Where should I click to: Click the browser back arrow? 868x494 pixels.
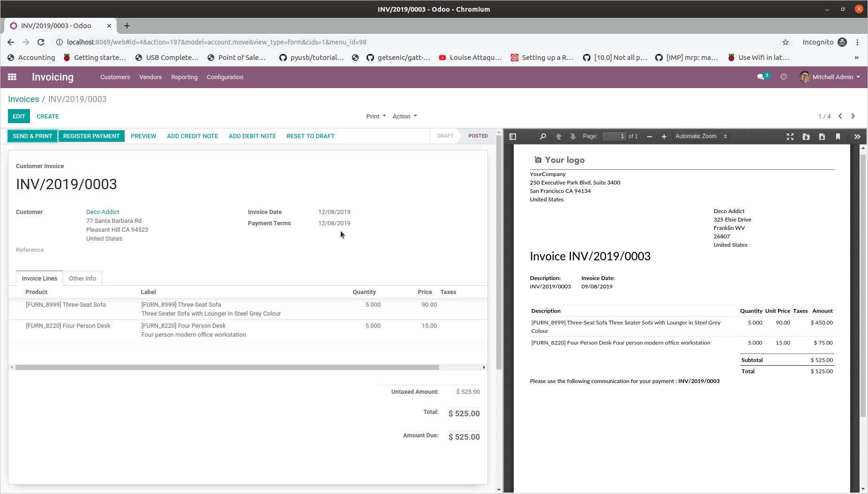click(x=11, y=42)
